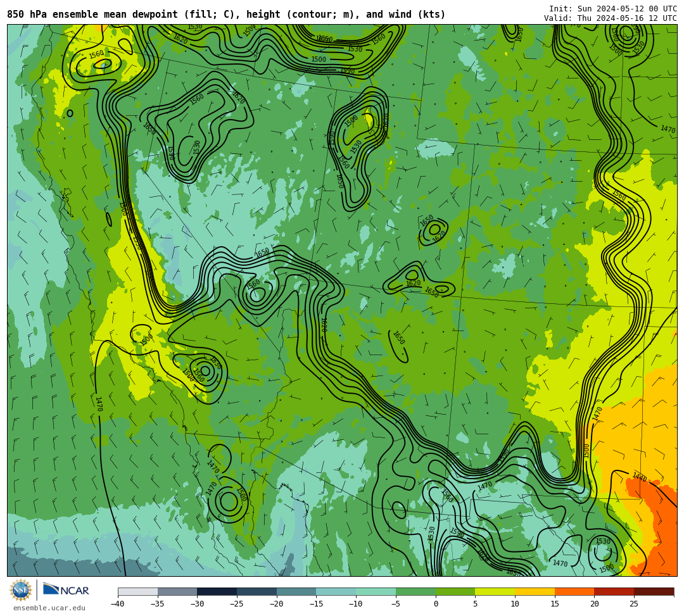Viewport: 684px width, 616px height.
Task: Pick the light teal segment -15 to -10
Action: pos(336,591)
